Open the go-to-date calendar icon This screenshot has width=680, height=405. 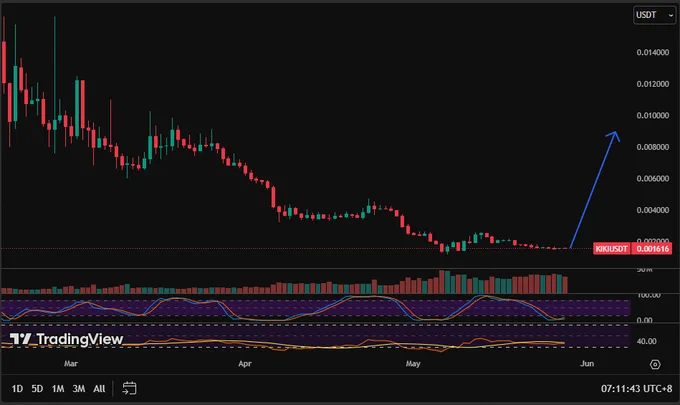pos(129,388)
